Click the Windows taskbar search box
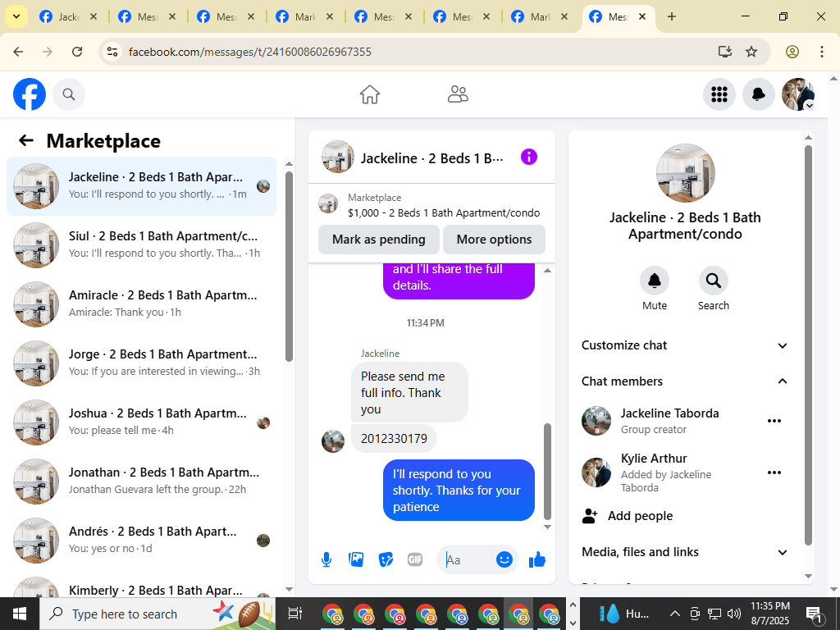This screenshot has width=840, height=630. pyautogui.click(x=157, y=614)
